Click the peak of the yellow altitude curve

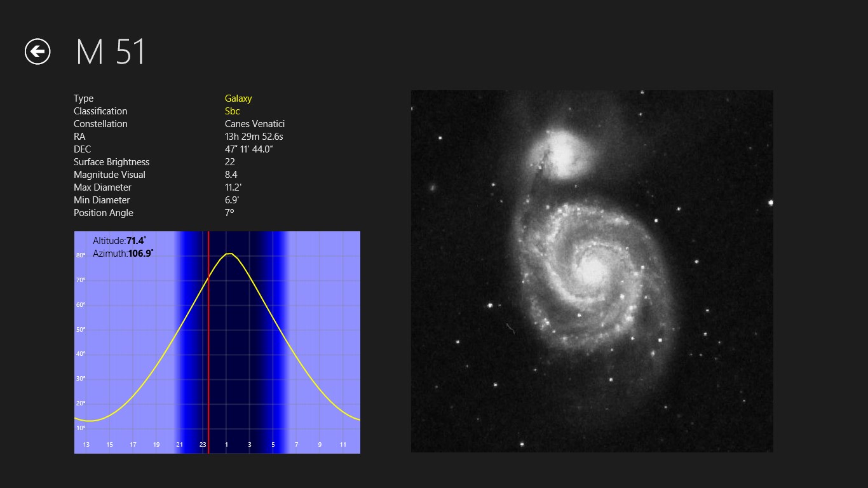(x=230, y=254)
